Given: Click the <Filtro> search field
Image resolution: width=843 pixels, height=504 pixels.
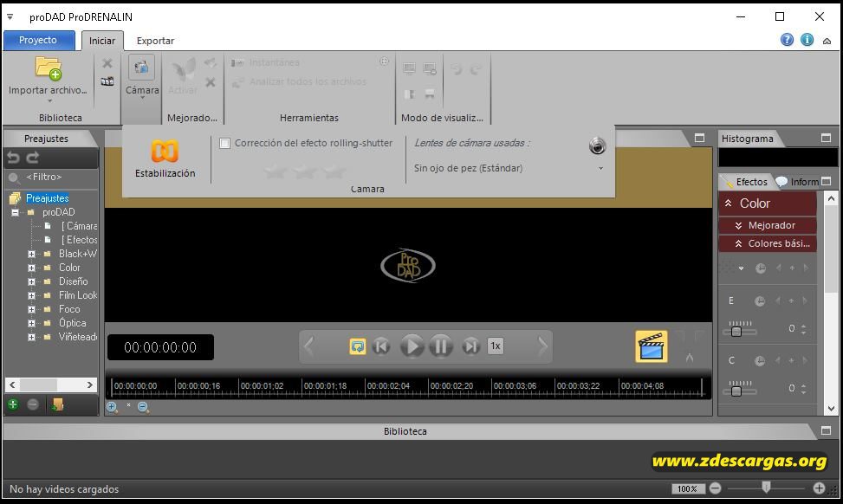Looking at the screenshot, I should tap(52, 178).
